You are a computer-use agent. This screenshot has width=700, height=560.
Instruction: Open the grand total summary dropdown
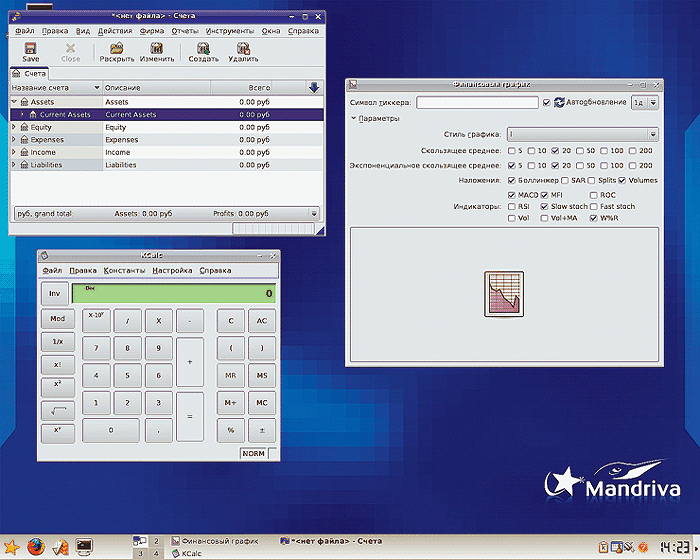point(314,214)
